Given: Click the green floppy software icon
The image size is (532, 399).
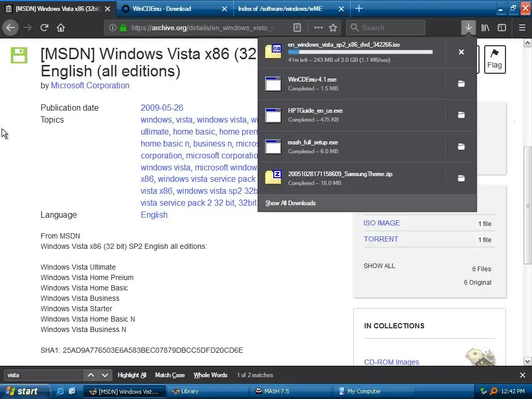Looking at the screenshot, I should click(x=19, y=55).
